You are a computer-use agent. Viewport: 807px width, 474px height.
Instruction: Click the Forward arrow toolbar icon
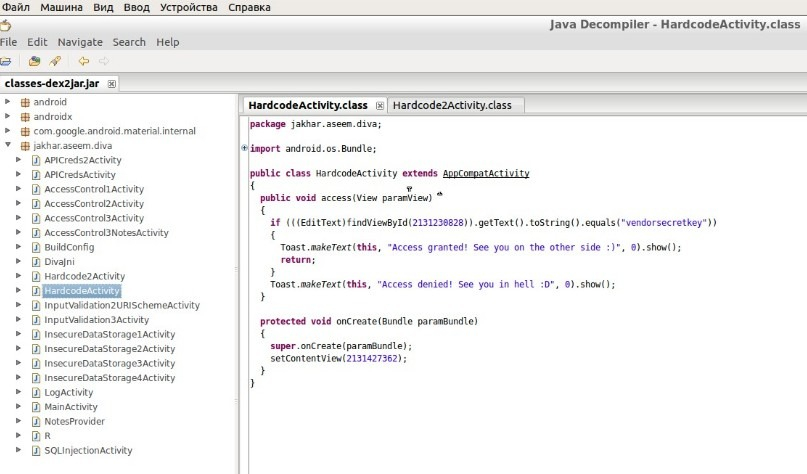(103, 61)
